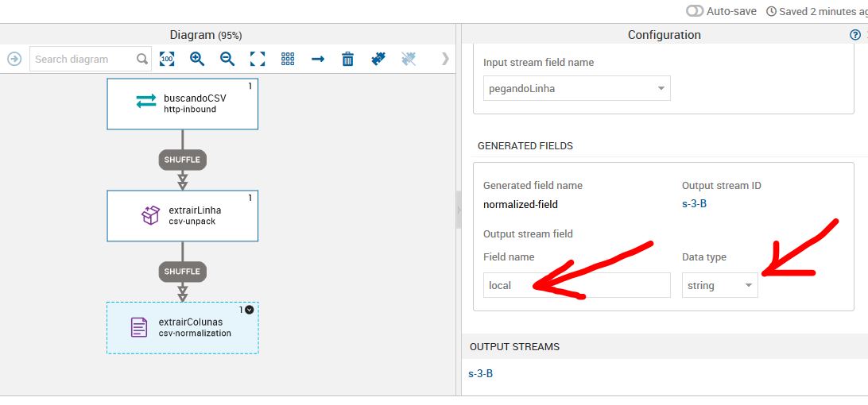Click the Diagram (95%) panel title
Viewport: 868px width, 405px height.
[206, 35]
